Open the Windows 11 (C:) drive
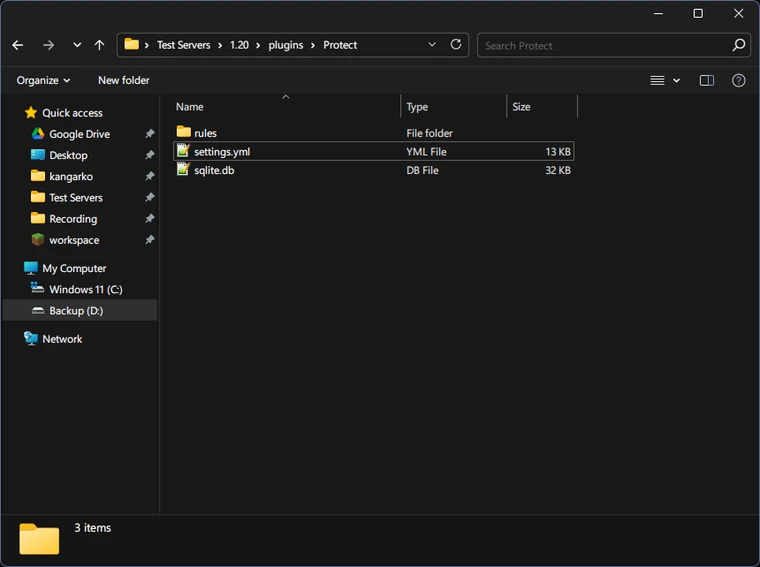760x567 pixels. pyautogui.click(x=86, y=290)
